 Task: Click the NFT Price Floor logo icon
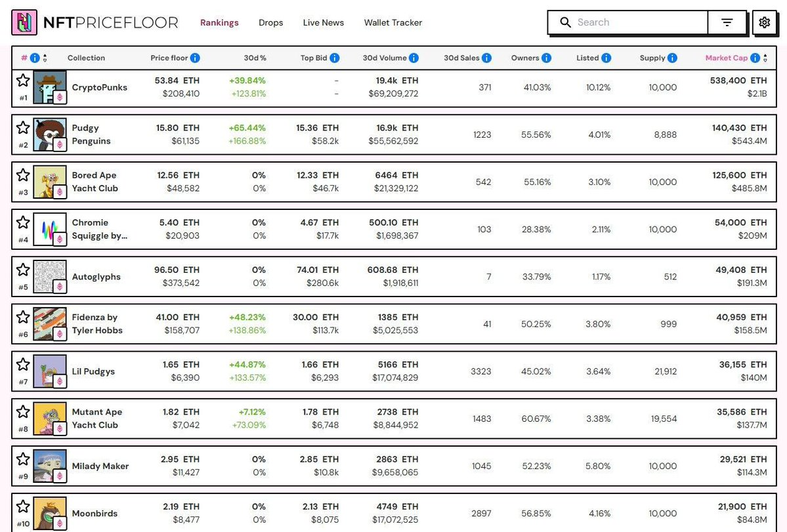click(24, 22)
